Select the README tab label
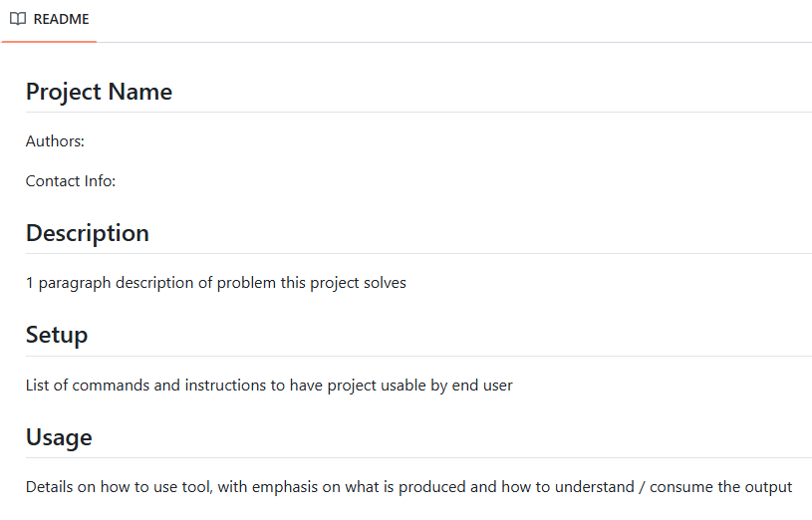 [61, 19]
